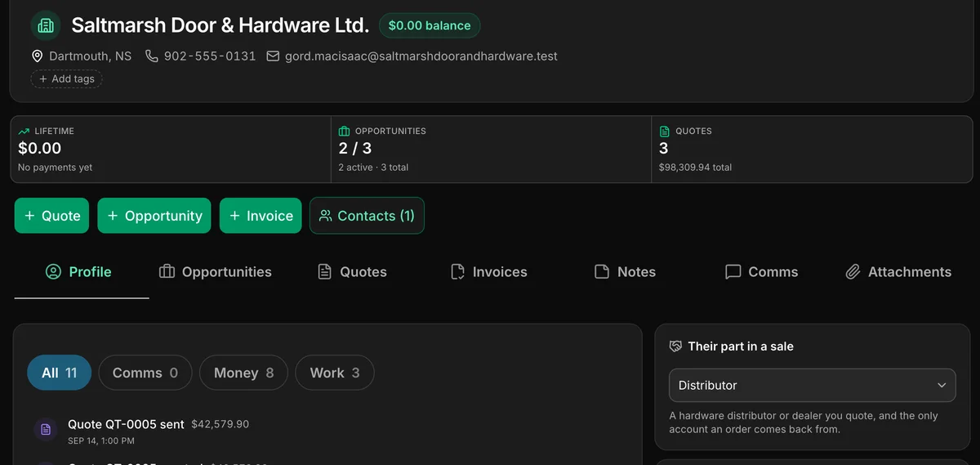Click the invoice file icon on Invoices tab
Image resolution: width=980 pixels, height=465 pixels.
[458, 272]
